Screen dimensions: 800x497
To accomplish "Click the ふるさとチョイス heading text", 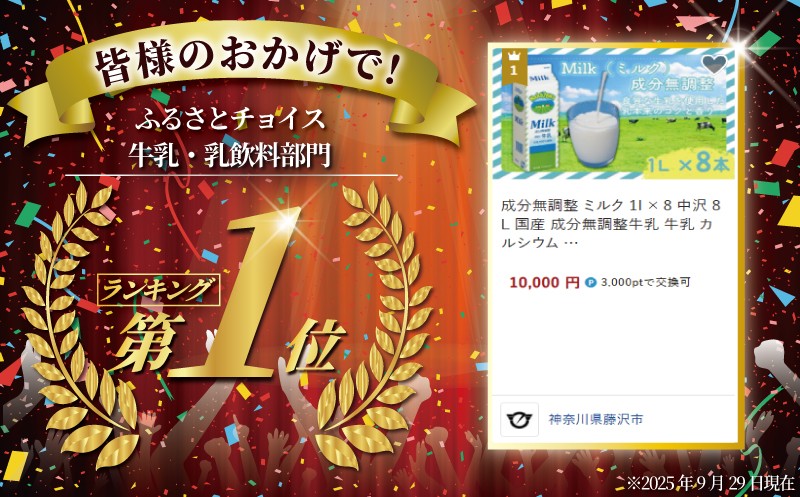I will (230, 120).
